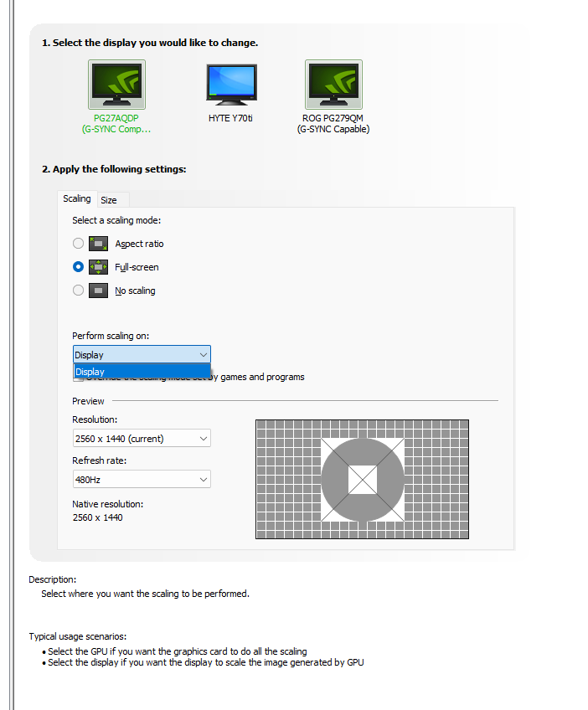Click the Full-screen scaling mode icon
Viewport: 588px width, 710px height.
coord(100,267)
